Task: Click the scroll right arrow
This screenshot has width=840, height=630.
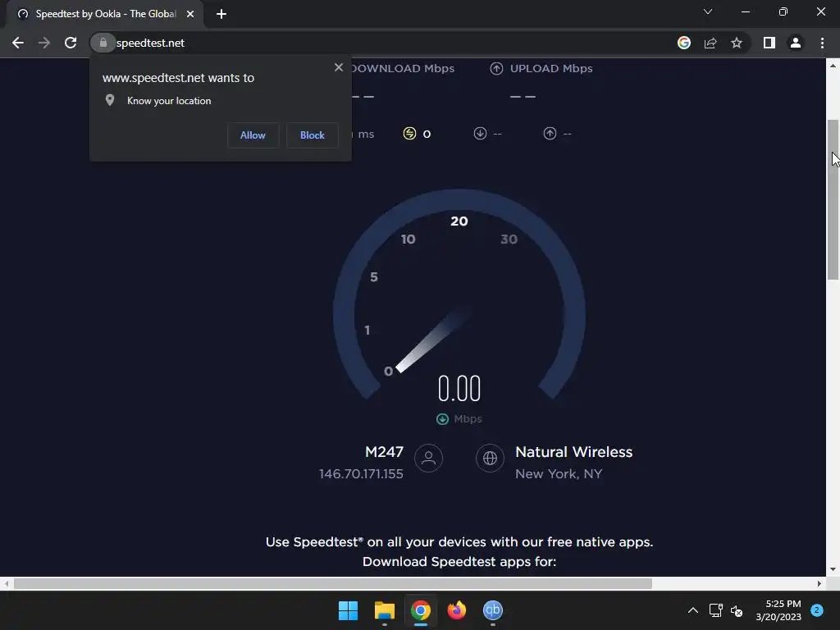Action: click(x=819, y=583)
